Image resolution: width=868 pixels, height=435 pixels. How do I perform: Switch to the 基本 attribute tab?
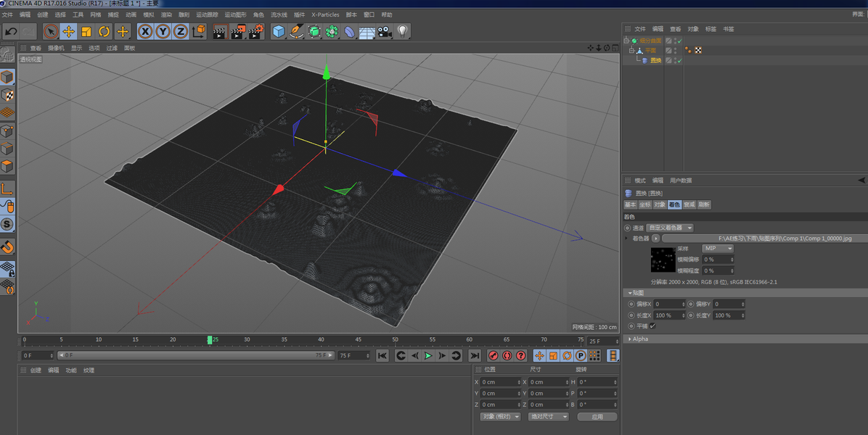click(x=631, y=204)
